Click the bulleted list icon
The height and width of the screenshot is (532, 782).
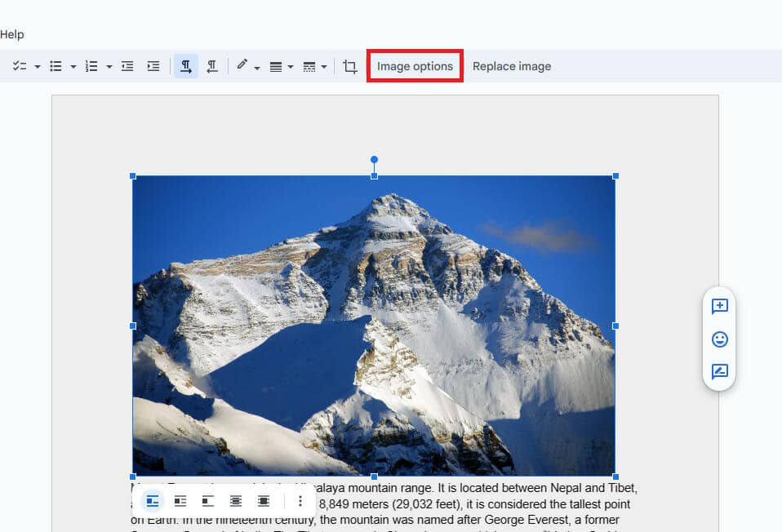click(56, 67)
